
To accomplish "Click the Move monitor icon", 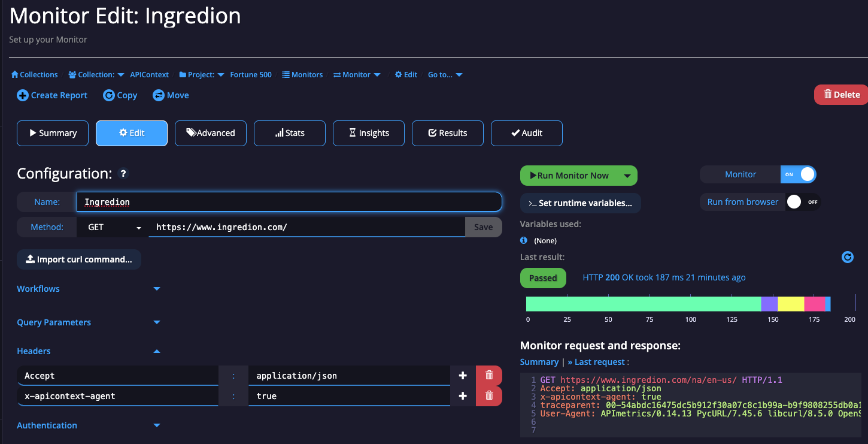I will (157, 95).
